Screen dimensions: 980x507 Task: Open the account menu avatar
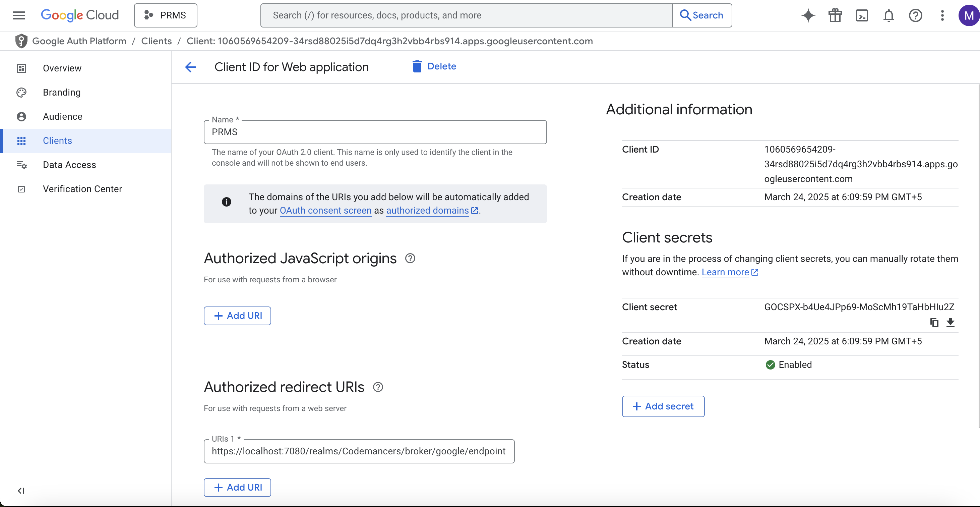[x=969, y=15]
